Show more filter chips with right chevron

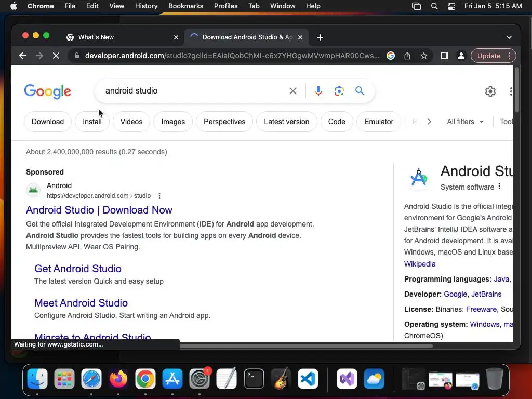[429, 122]
